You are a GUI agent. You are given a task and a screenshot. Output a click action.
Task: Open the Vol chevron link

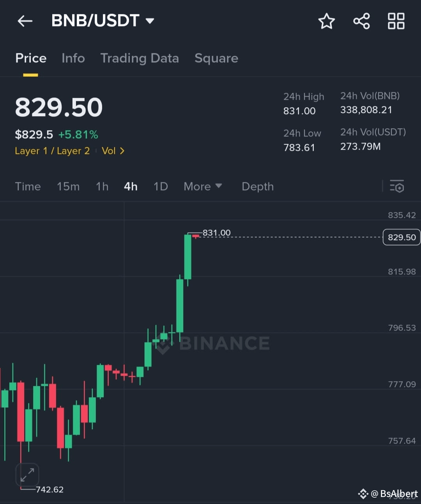(x=113, y=151)
